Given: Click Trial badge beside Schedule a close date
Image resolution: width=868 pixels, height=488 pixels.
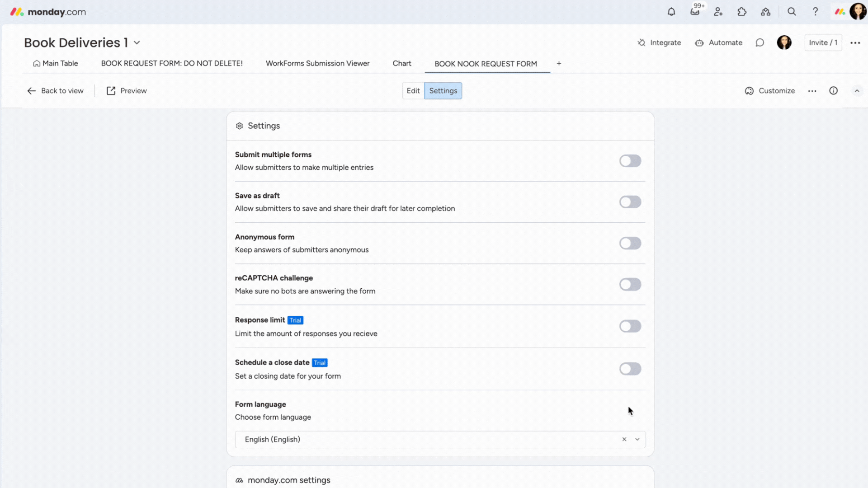Looking at the screenshot, I should (320, 363).
